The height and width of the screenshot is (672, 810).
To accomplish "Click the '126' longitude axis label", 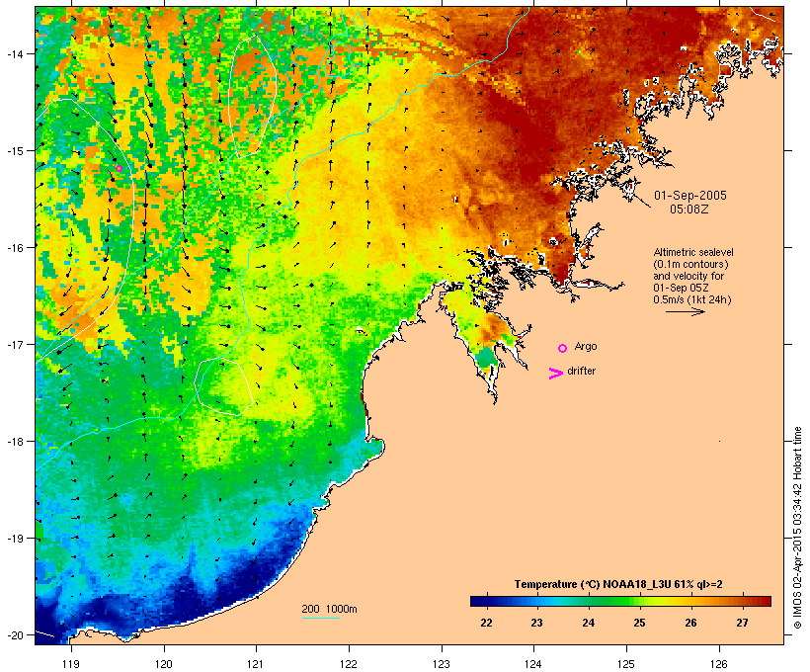I will (x=718, y=664).
